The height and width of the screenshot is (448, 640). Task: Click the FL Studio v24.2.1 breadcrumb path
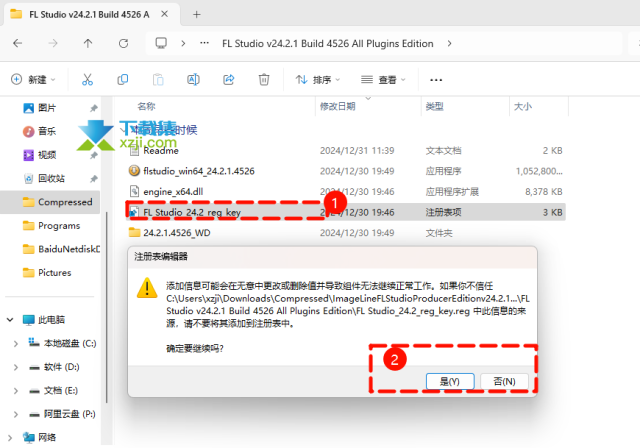tap(327, 43)
